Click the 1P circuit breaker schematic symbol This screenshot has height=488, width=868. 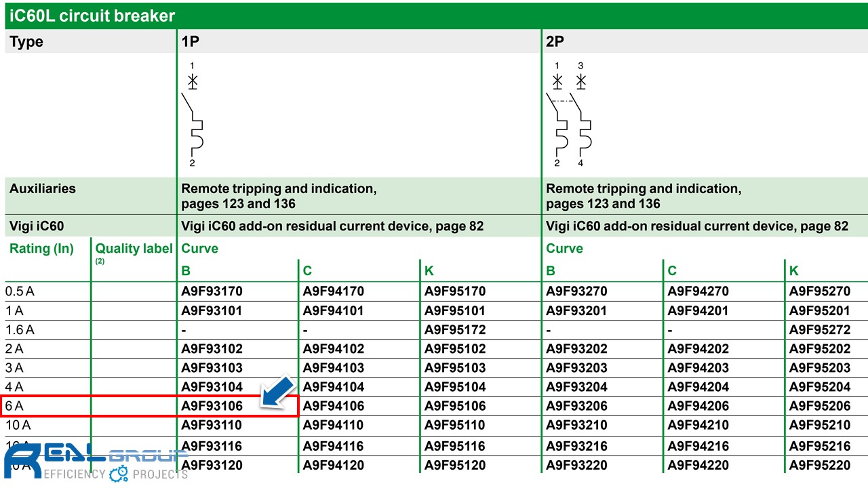pos(193,115)
